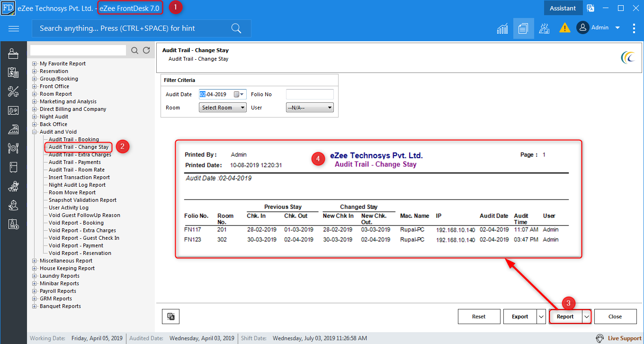Viewport: 644px width, 344px height.
Task: Click the Live Support headset icon
Action: point(599,338)
